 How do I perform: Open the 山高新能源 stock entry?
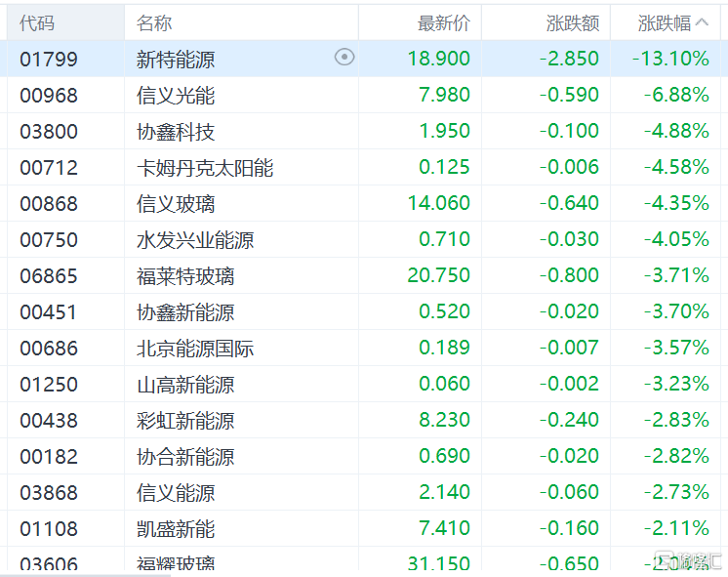coord(364,385)
